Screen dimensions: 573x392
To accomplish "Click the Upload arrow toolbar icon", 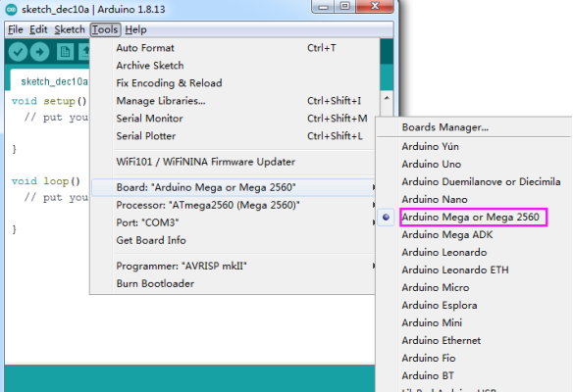I will pos(40,52).
